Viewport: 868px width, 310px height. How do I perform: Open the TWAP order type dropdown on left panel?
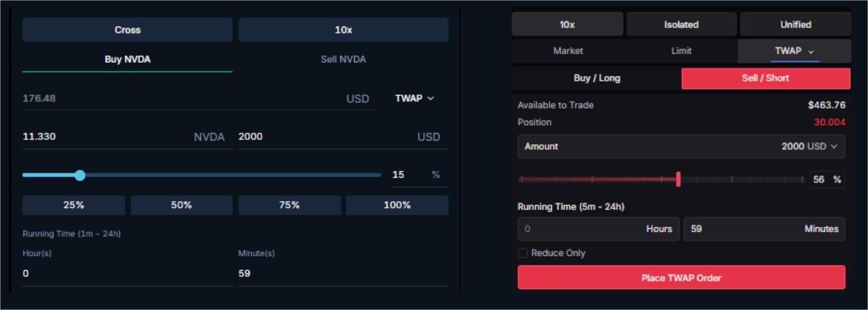pyautogui.click(x=415, y=98)
